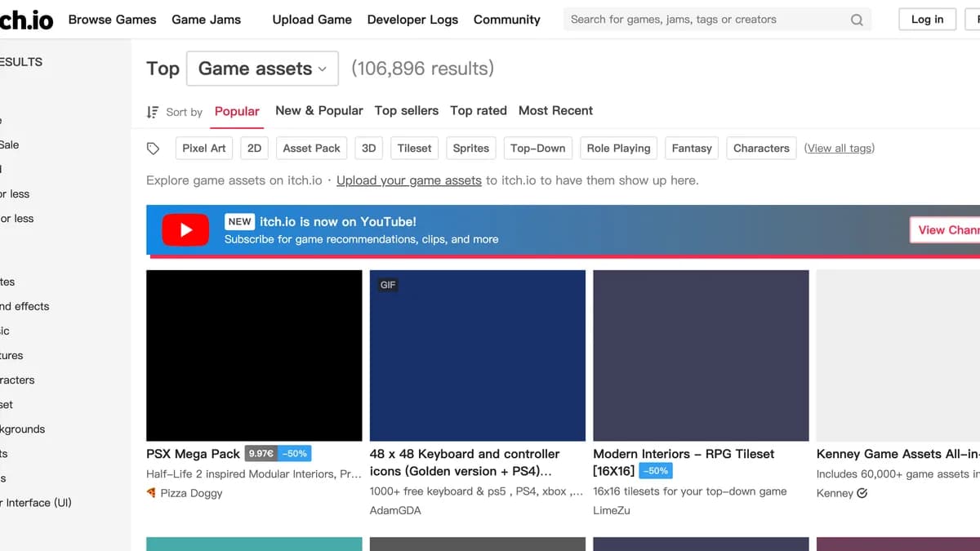Sort by Most Recent
Image resolution: width=980 pixels, height=551 pixels.
tap(555, 110)
